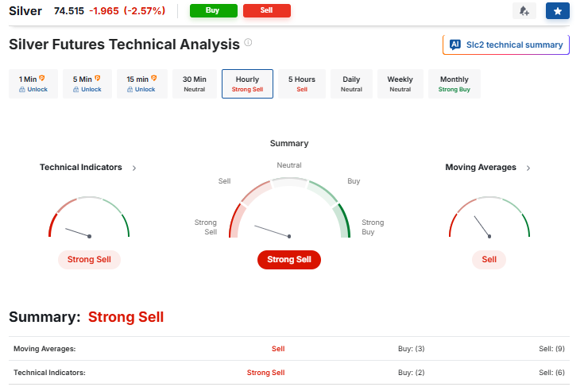Click Sell badge under Moving Averages gauge

coord(489,260)
